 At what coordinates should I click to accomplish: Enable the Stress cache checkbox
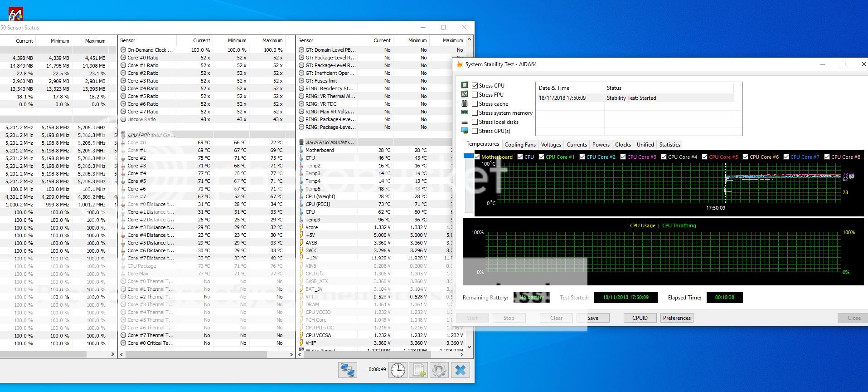pos(475,103)
